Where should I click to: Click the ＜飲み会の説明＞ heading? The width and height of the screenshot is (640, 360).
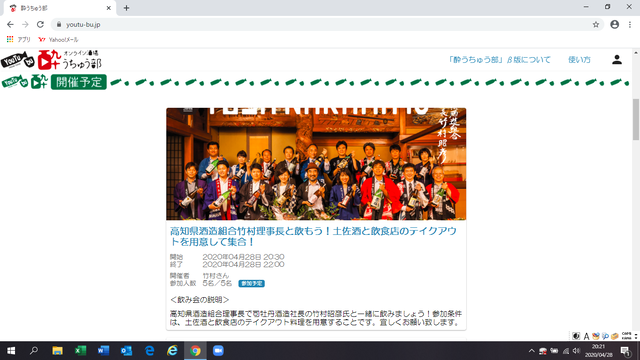pos(200,300)
